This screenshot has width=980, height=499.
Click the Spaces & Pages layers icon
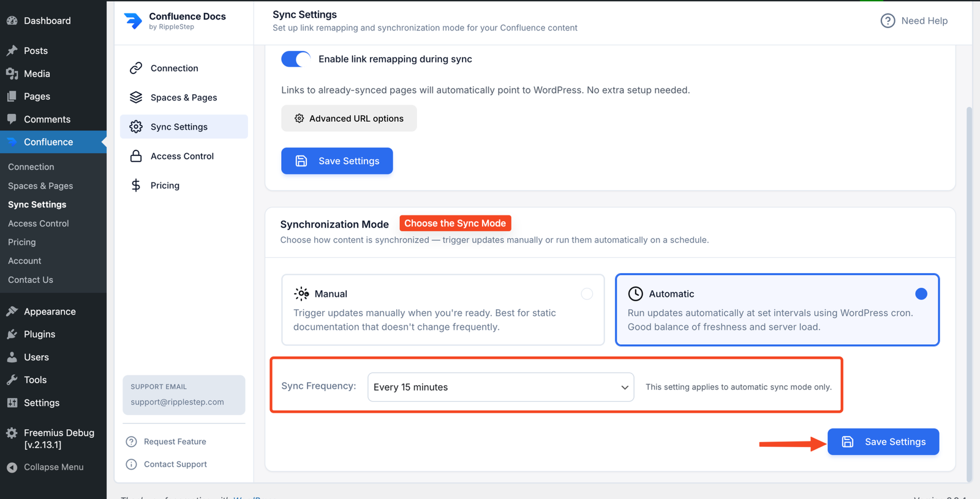point(136,97)
